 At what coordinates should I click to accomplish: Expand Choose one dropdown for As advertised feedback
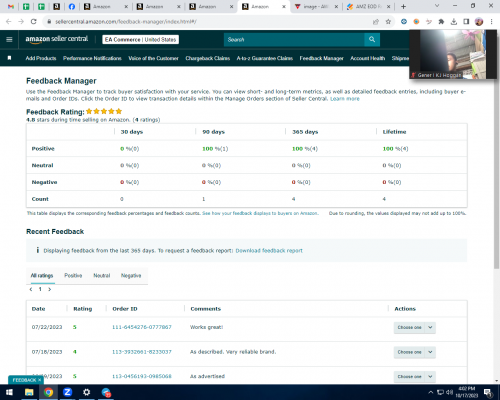pos(414,376)
